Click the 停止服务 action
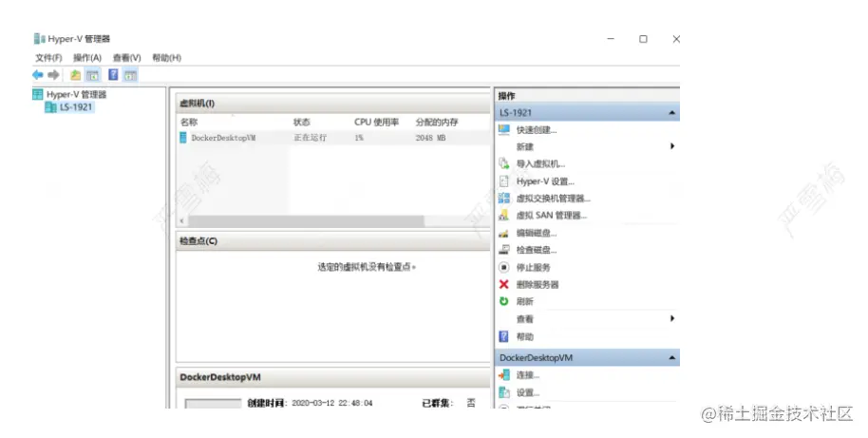 point(533,267)
